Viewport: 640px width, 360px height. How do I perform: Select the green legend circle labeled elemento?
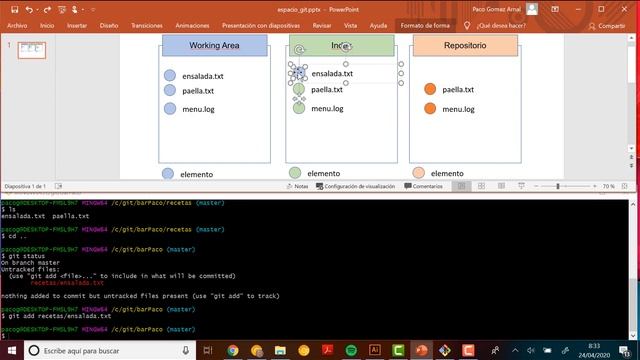coord(295,173)
